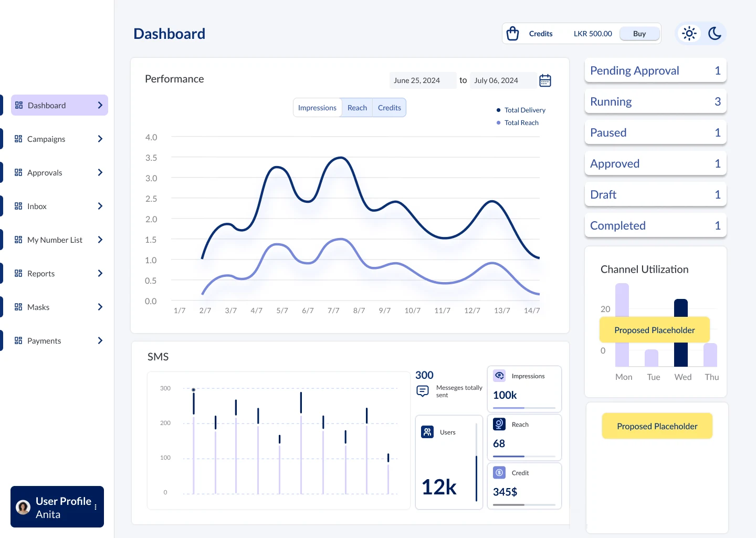Toggle the Total Delivery legend item
Viewport: 756px width, 538px height.
tap(521, 110)
